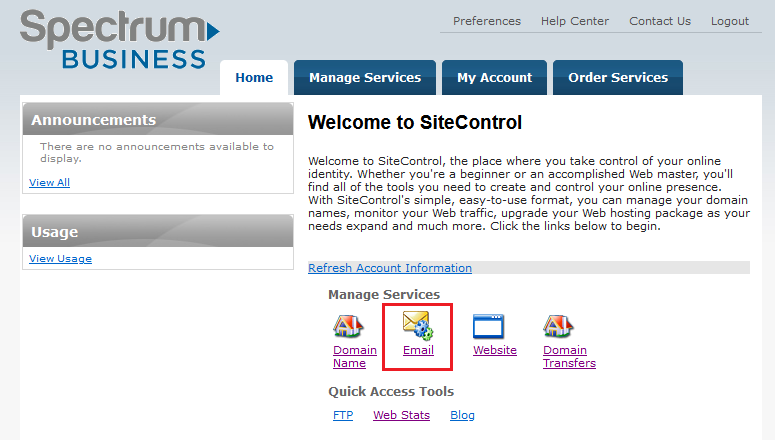Open Web Stats quick access link
This screenshot has width=775, height=440.
(x=401, y=415)
